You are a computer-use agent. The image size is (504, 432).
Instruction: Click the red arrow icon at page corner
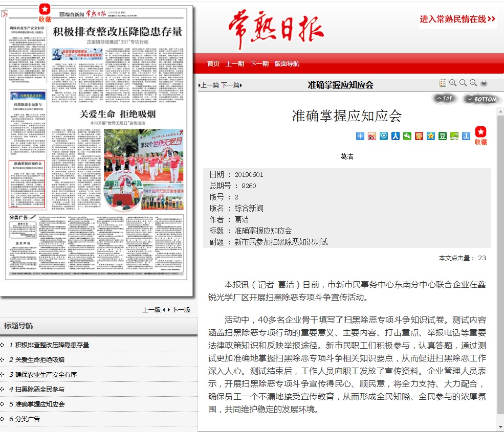(5, 14)
